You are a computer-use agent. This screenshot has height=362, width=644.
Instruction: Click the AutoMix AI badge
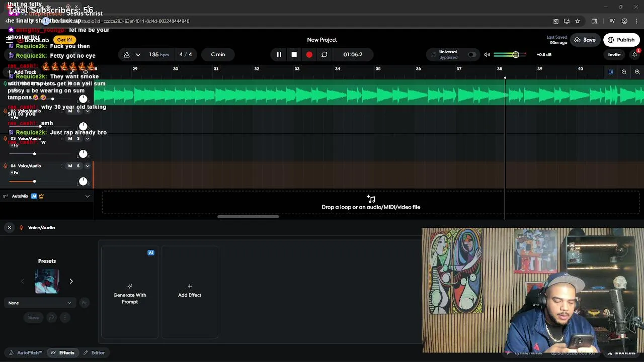[x=34, y=196]
